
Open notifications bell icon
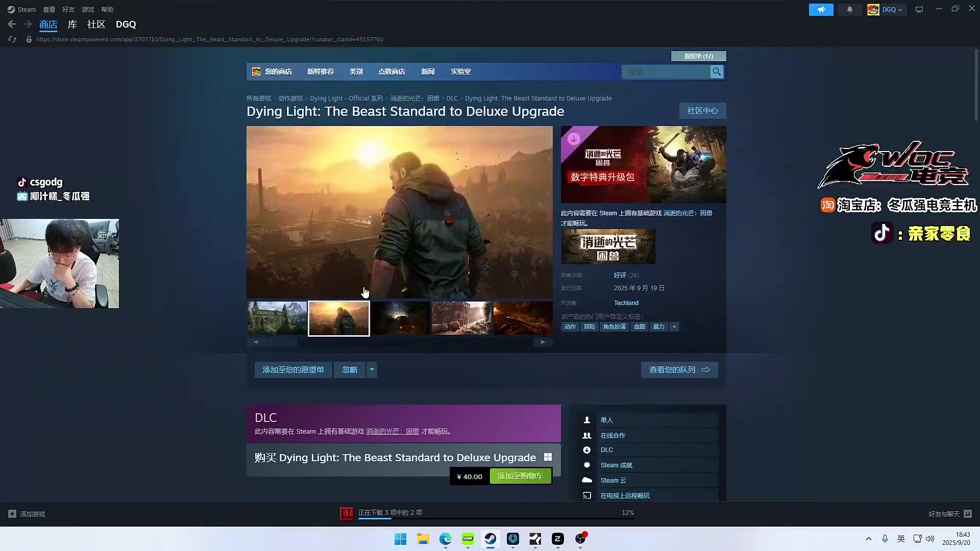coord(850,10)
